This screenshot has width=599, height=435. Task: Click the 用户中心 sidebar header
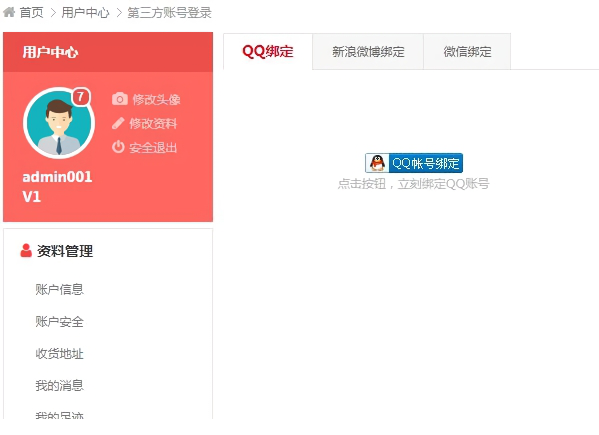click(x=108, y=52)
